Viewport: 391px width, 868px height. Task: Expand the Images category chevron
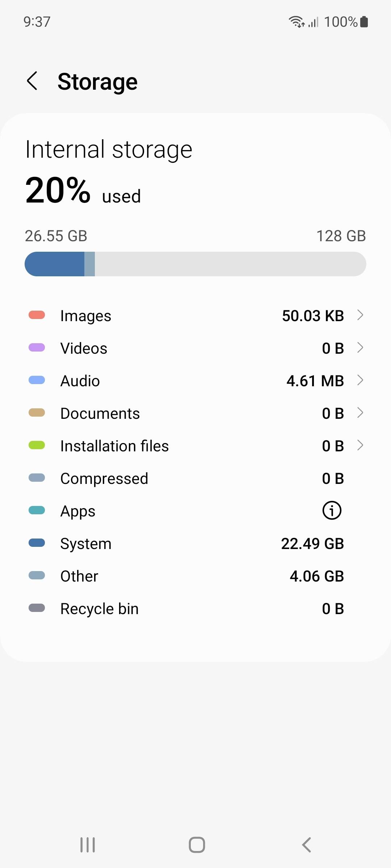tap(360, 315)
